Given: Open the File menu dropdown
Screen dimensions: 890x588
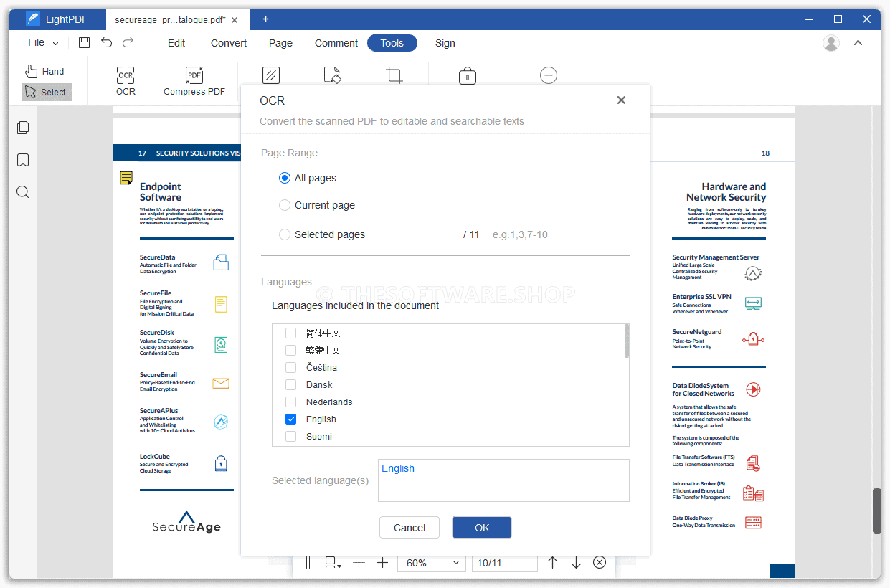Looking at the screenshot, I should pos(43,43).
